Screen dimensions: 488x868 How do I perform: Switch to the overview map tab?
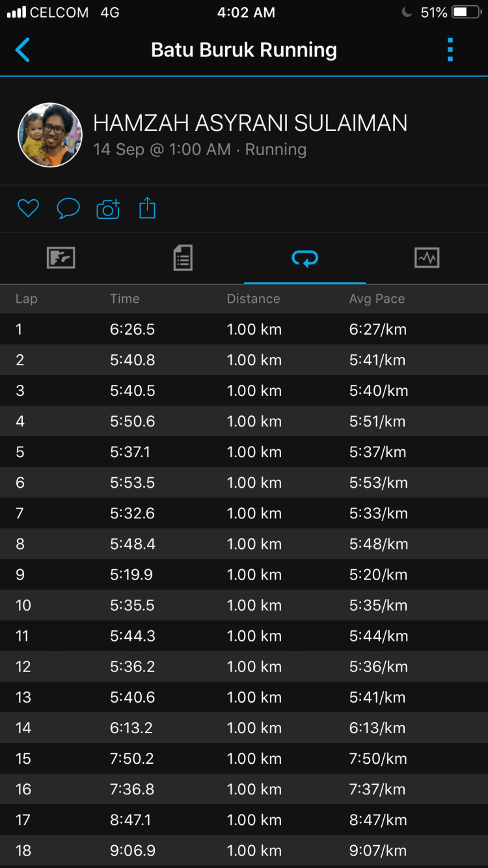tap(61, 259)
